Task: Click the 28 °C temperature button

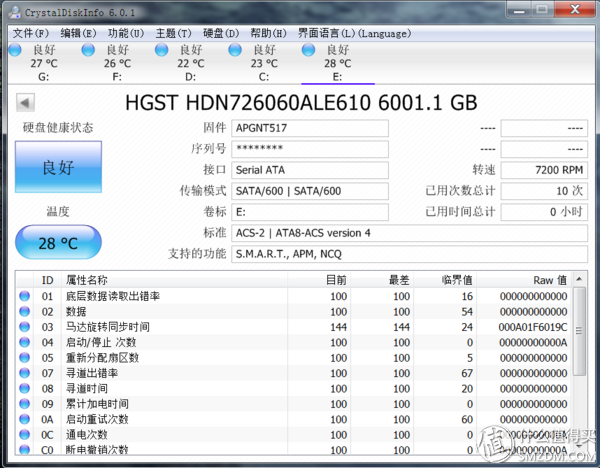Action: point(58,243)
